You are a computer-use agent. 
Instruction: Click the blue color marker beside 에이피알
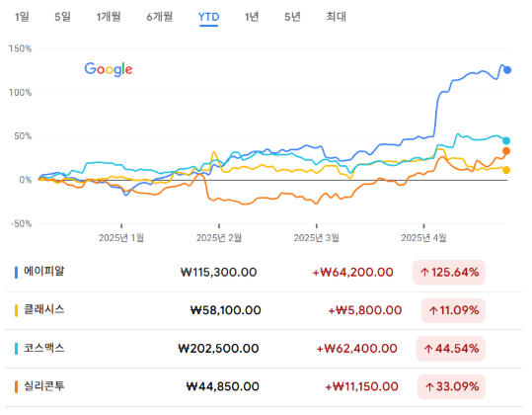[x=16, y=273]
